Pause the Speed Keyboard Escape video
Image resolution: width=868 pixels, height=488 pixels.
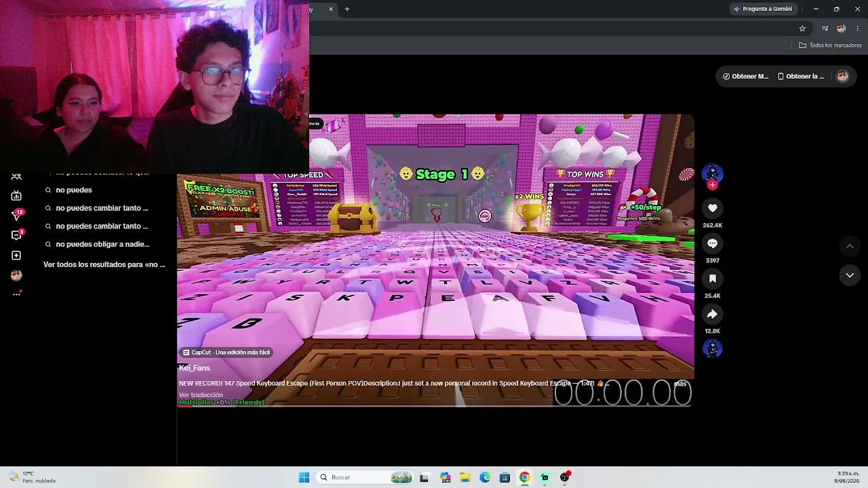tap(435, 261)
